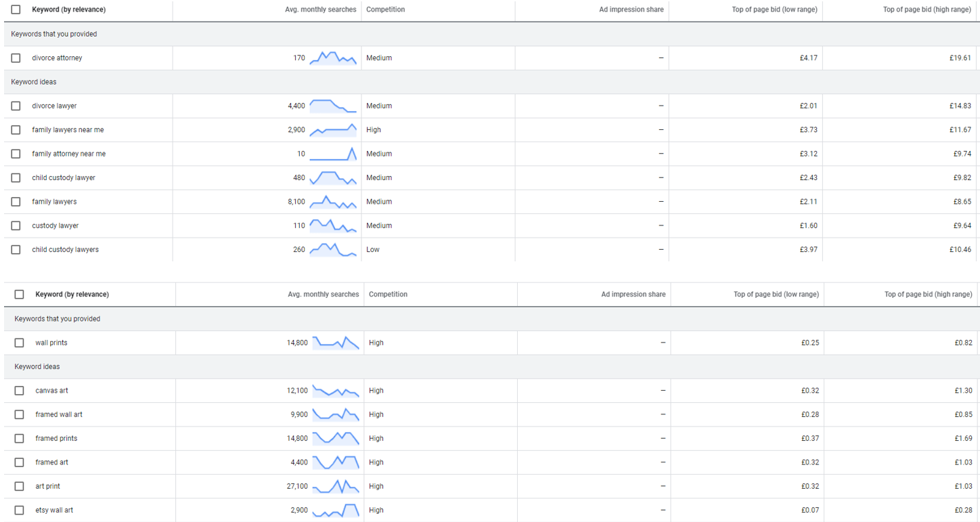Click the High competition cell for family lawyers near me
980x522 pixels.
tap(374, 130)
